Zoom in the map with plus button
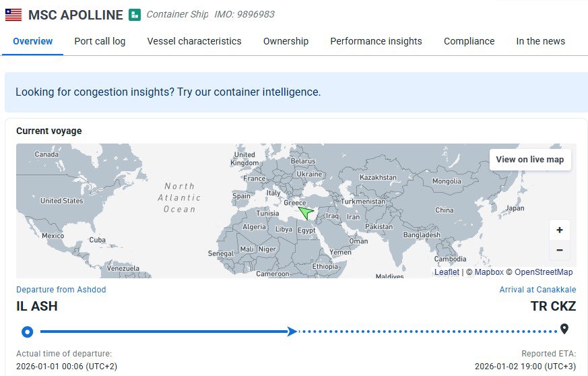Viewport: 588px width, 376px height. tap(560, 230)
